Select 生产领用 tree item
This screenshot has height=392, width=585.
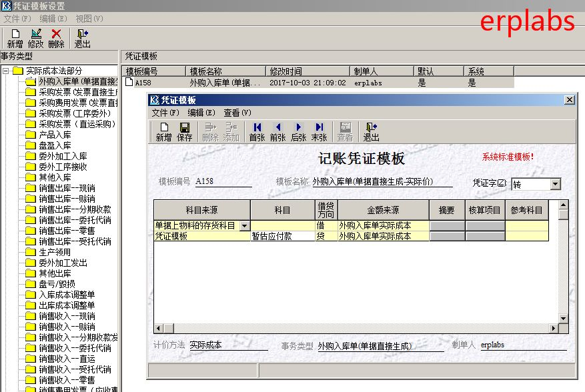55,252
